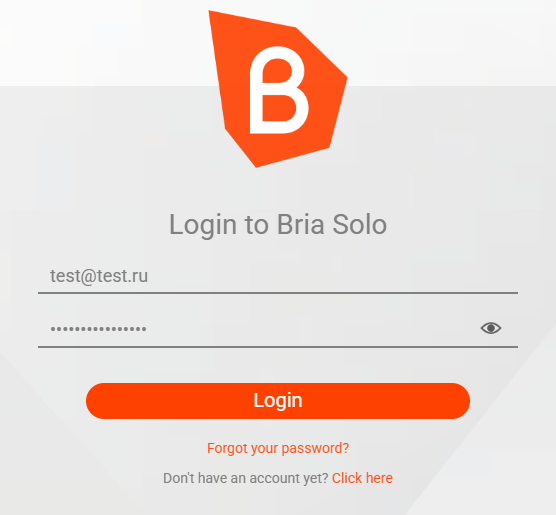This screenshot has height=515, width=556.
Task: Place cursor after test@test.ru text
Action: 149,276
